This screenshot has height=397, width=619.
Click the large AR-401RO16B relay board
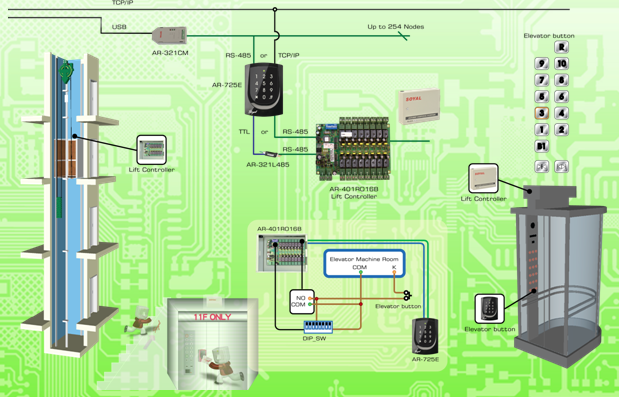click(x=353, y=149)
